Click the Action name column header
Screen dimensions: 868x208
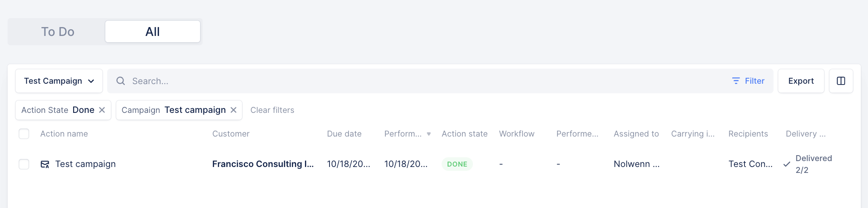tap(64, 134)
